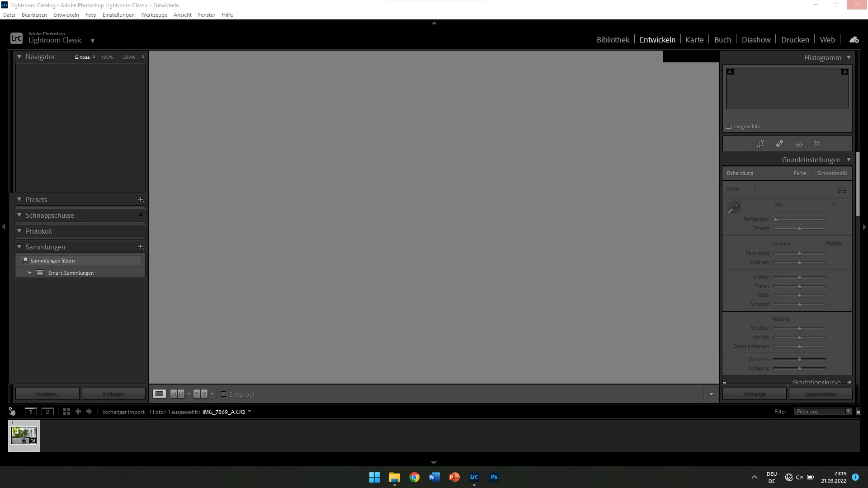This screenshot has width=868, height=488.
Task: Expand the Smart-Sammlungen collection set
Action: [30, 272]
